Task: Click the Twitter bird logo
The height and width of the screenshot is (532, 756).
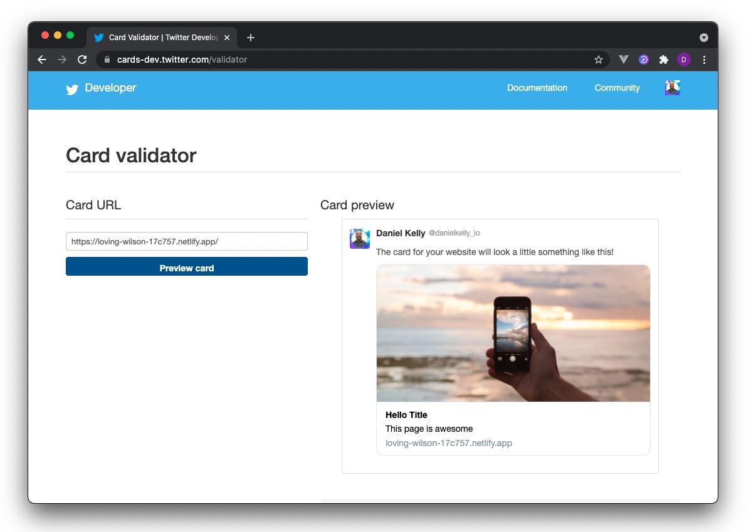Action: (x=72, y=89)
